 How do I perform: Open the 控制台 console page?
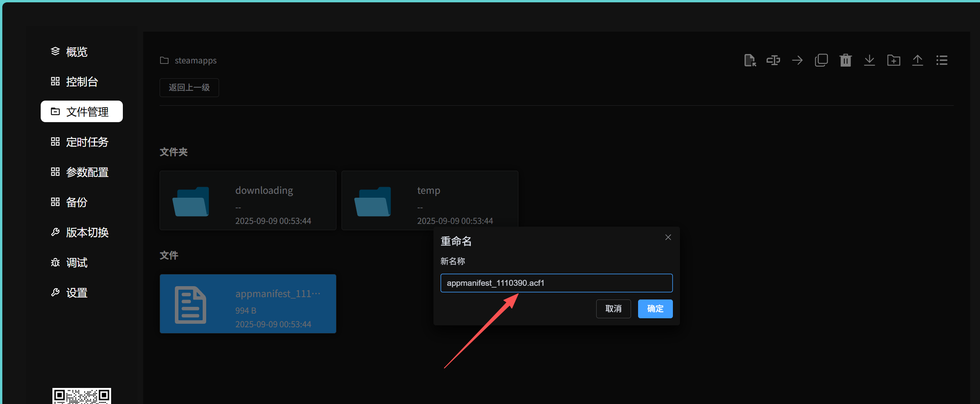[x=81, y=82]
